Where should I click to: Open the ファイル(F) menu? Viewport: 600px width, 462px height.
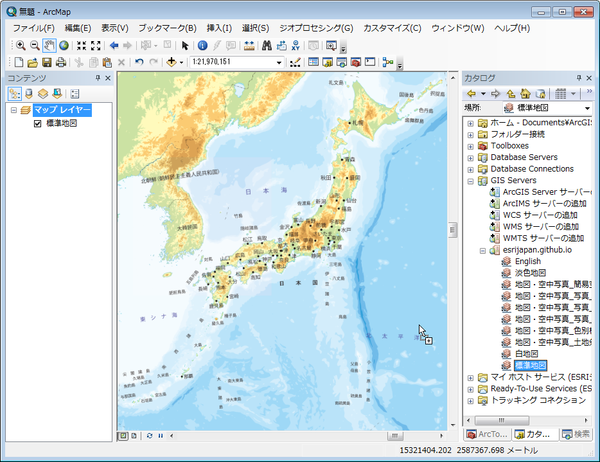34,28
